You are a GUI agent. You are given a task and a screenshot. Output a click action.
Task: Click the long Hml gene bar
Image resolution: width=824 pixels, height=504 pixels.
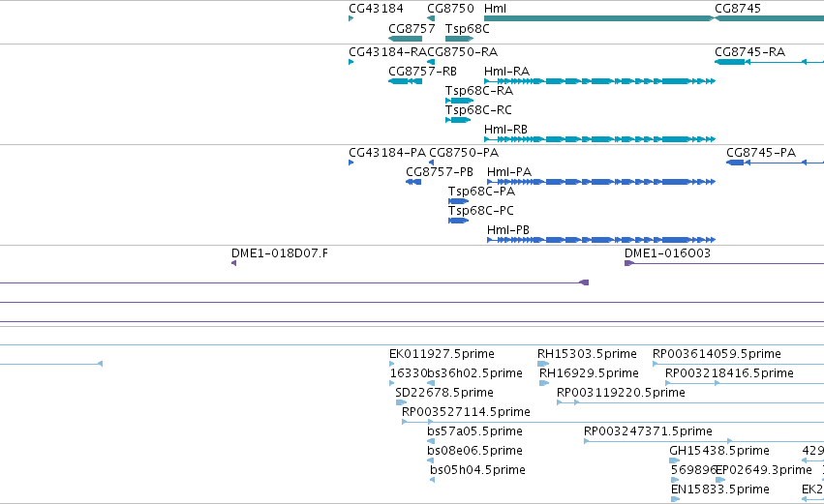coord(599,18)
